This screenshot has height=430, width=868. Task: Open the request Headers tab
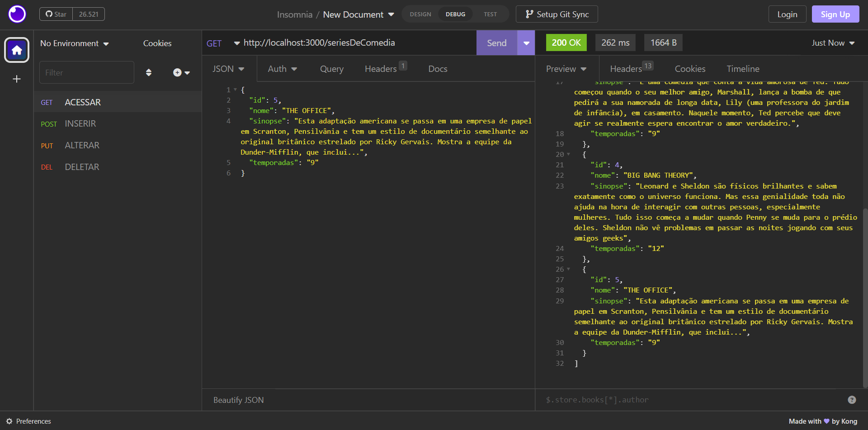coord(386,69)
